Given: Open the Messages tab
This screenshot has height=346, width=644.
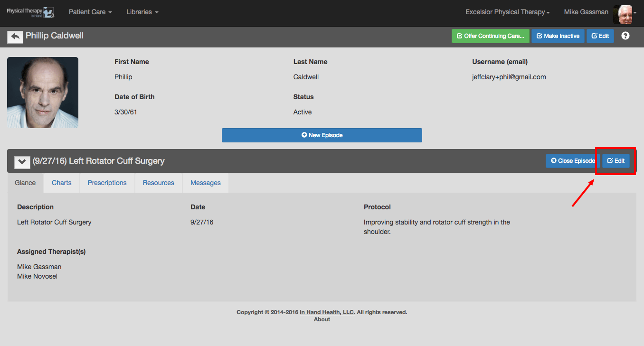Looking at the screenshot, I should (206, 183).
